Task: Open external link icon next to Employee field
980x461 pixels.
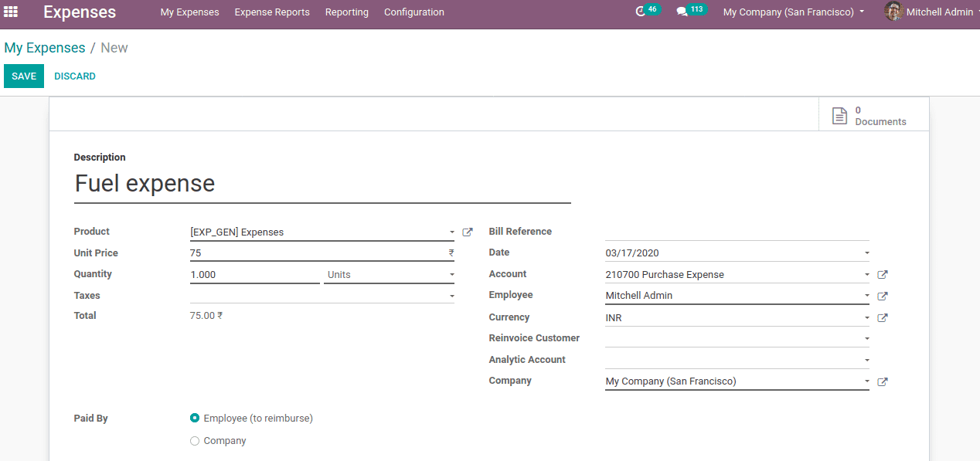Action: pos(883,296)
